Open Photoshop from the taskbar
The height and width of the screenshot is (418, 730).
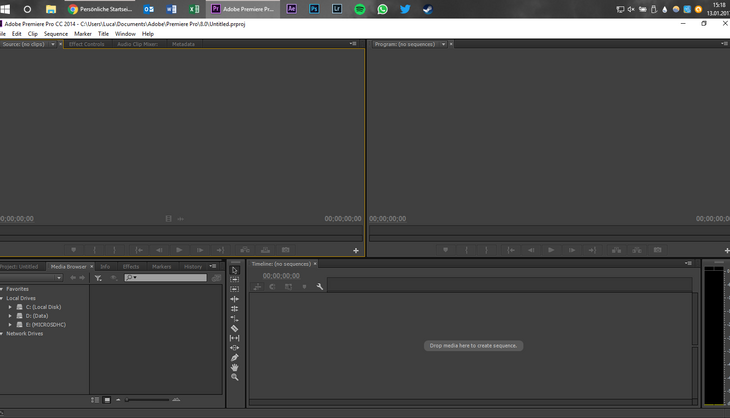click(314, 9)
